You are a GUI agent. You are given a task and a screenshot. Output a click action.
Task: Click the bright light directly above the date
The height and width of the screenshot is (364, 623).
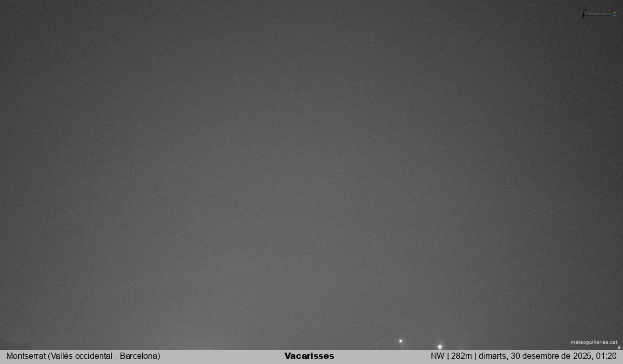tap(440, 346)
